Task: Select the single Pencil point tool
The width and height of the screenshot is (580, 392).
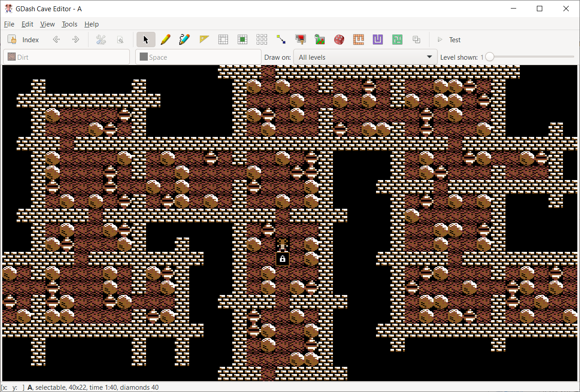Action: [165, 40]
